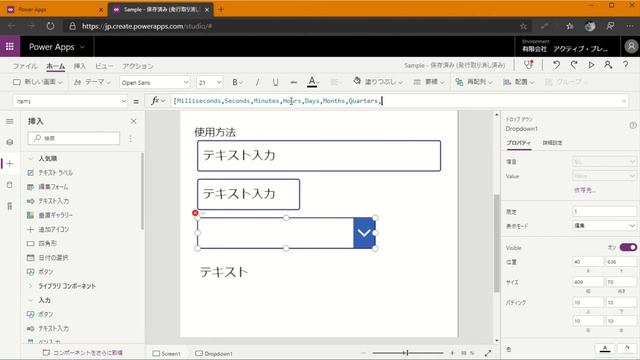Open the Open Sans font dropdown

(x=155, y=82)
